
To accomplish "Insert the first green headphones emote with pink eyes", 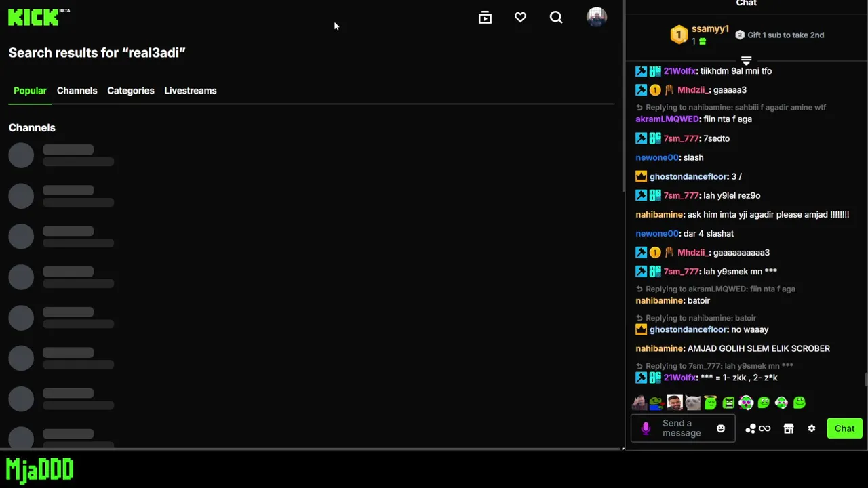I will (746, 403).
